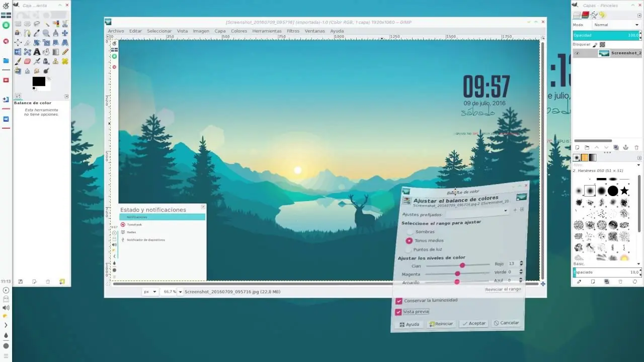Select the Ellipse Select tool
The width and height of the screenshot is (644, 362).
pyautogui.click(x=27, y=24)
